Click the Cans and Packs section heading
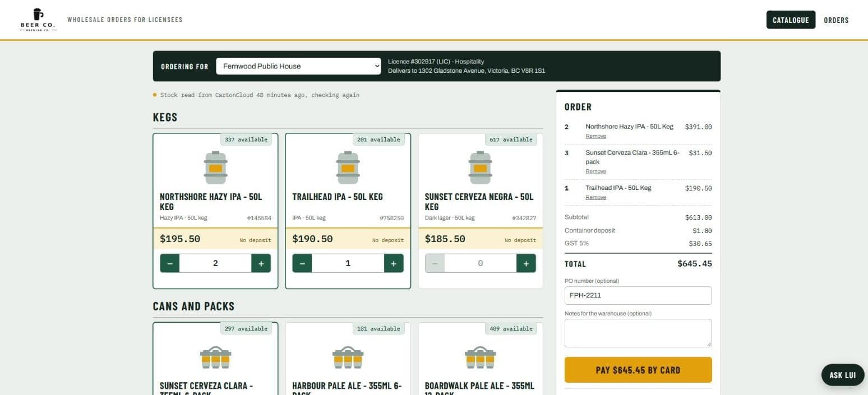Image resolution: width=868 pixels, height=395 pixels. click(193, 306)
